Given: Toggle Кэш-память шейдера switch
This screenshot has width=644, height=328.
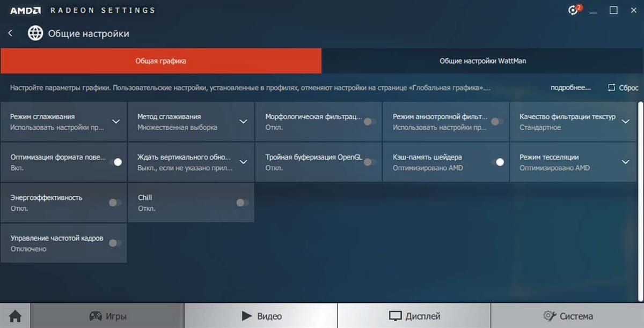Looking at the screenshot, I should coord(497,162).
